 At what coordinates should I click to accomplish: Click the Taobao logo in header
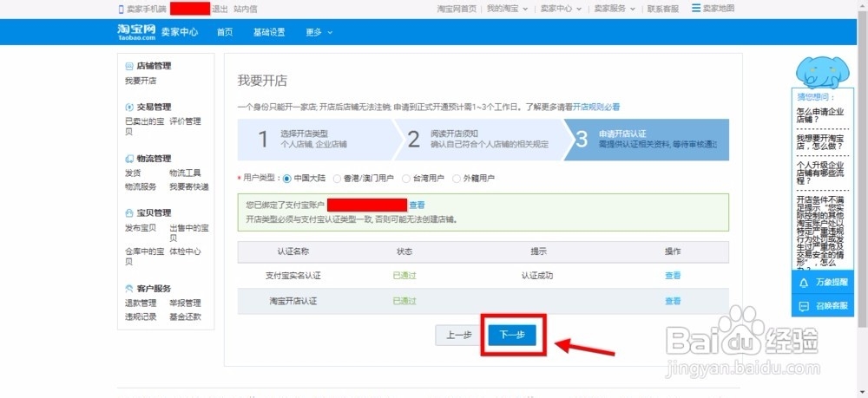(137, 32)
